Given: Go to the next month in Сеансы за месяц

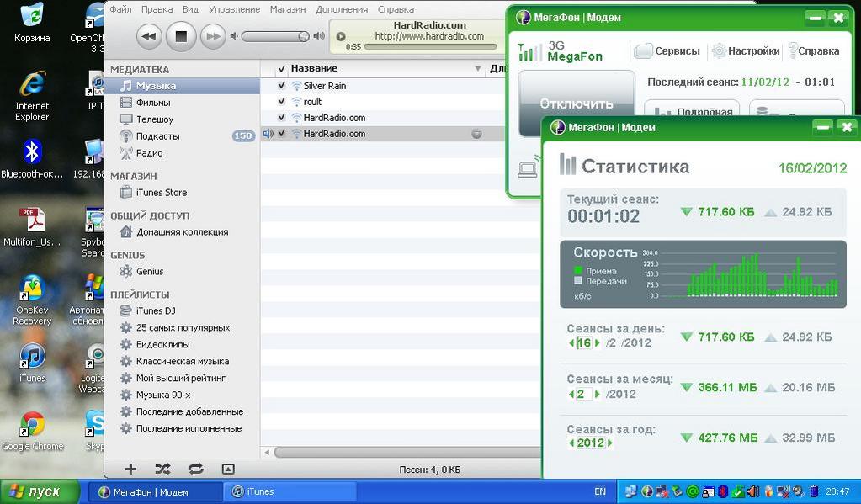Looking at the screenshot, I should click(x=598, y=394).
